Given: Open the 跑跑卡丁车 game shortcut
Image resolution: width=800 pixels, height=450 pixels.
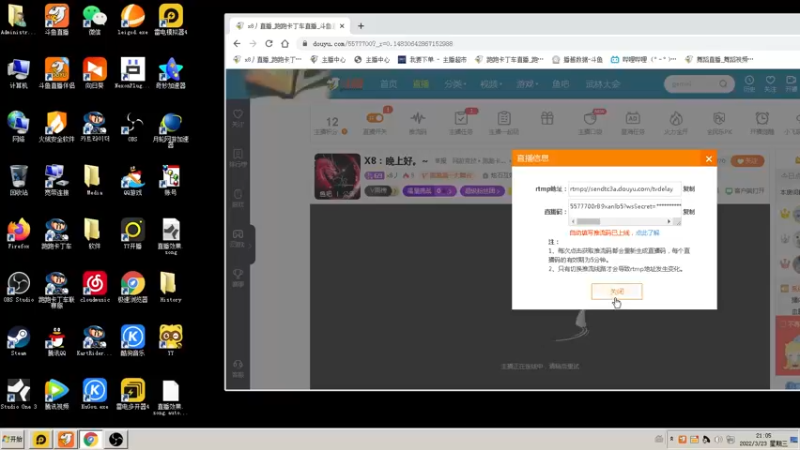Looking at the screenshot, I should [x=57, y=233].
